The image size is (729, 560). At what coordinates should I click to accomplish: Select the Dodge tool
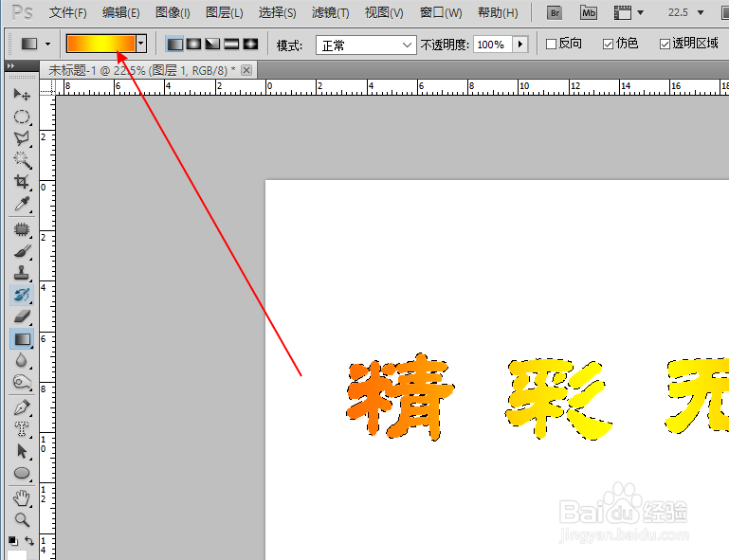[22, 382]
